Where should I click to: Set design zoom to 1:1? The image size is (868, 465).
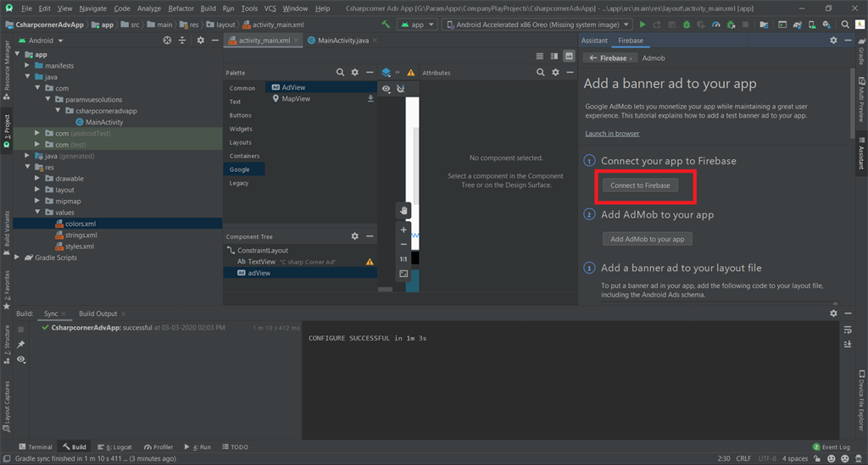point(403,259)
